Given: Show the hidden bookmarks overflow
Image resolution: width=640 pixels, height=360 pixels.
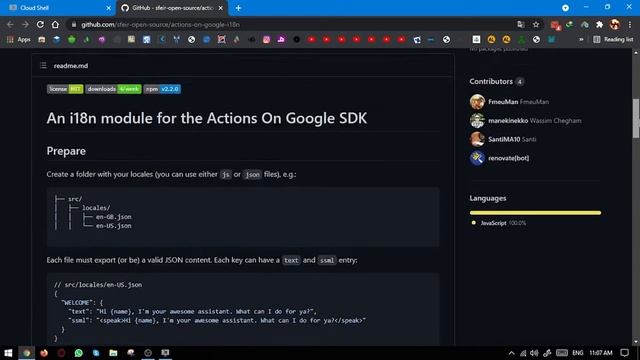Looking at the screenshot, I should 581,40.
